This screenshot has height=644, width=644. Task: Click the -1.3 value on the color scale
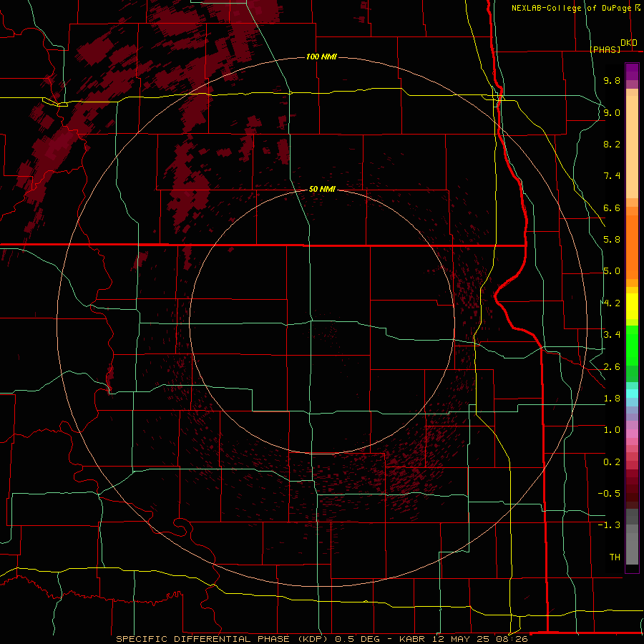click(609, 525)
